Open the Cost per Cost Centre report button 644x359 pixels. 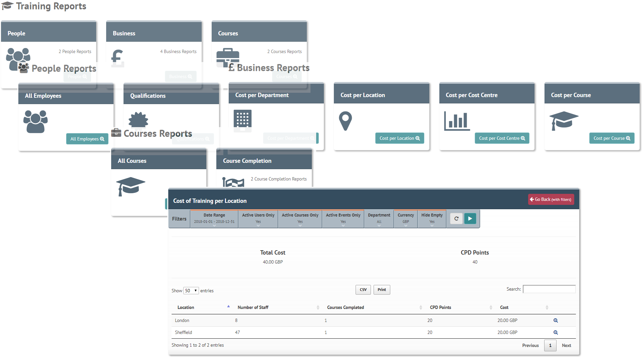(x=502, y=138)
